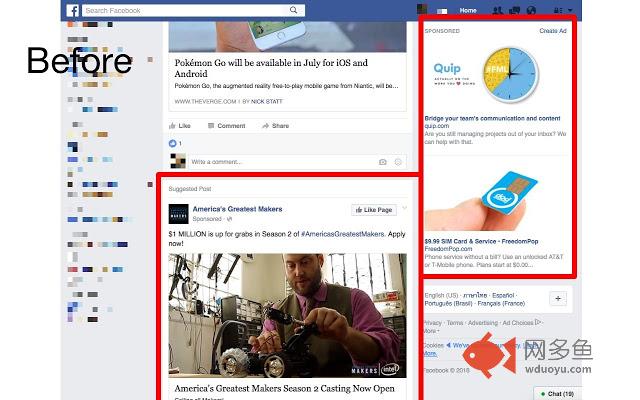Expand the America's Greatest Makers post options chevron
Image resolution: width=640 pixels, height=400 pixels.
point(404,208)
